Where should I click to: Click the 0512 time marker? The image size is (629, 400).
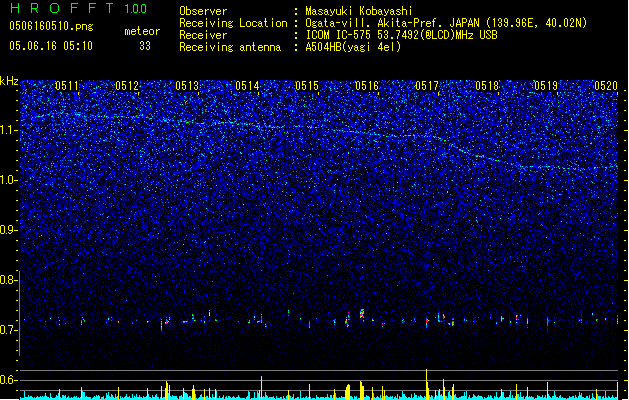pyautogui.click(x=127, y=86)
